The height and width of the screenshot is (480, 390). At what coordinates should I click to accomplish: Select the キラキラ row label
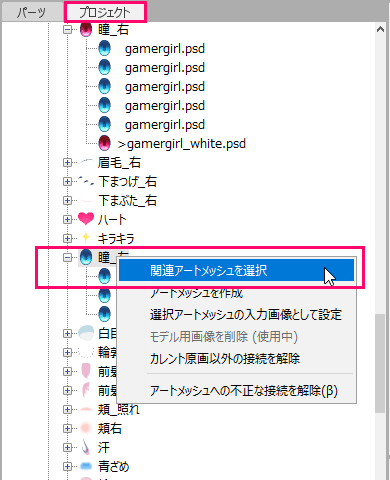pyautogui.click(x=116, y=239)
